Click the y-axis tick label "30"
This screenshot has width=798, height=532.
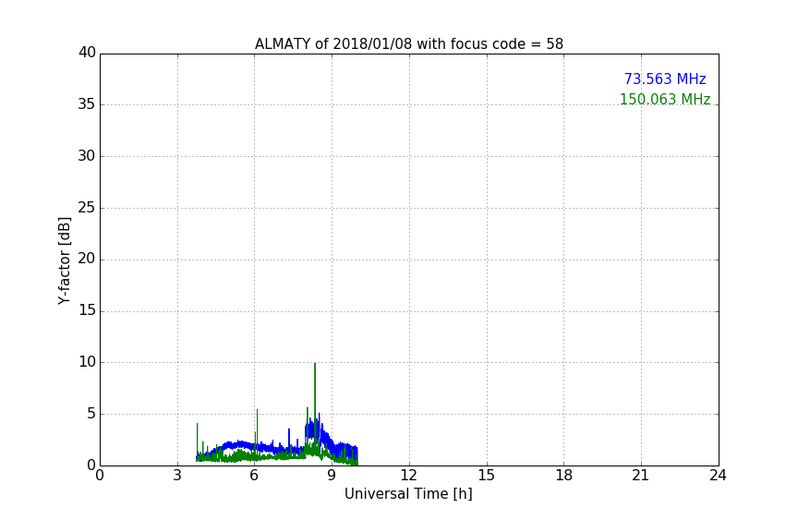[x=87, y=156]
